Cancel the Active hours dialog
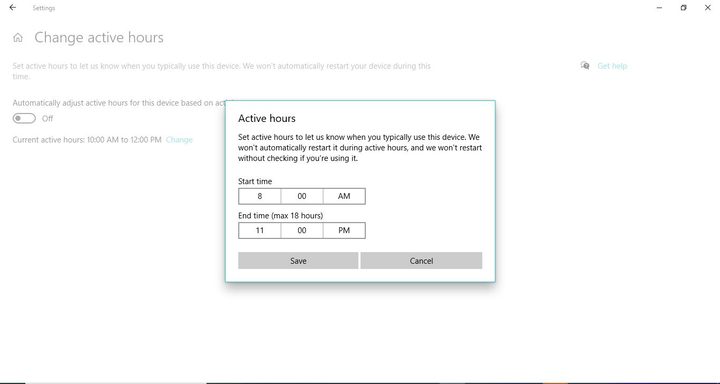Viewport: 720px width, 384px height. pos(421,260)
